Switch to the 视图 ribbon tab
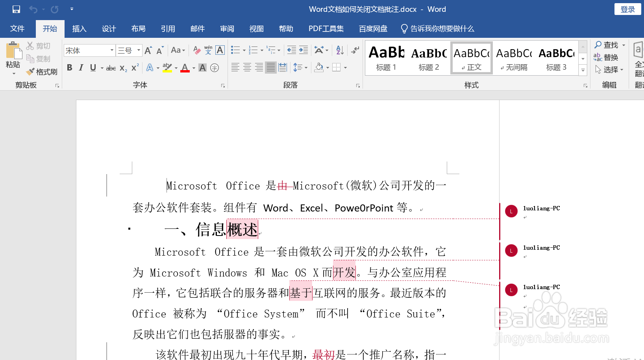 pos(256,29)
